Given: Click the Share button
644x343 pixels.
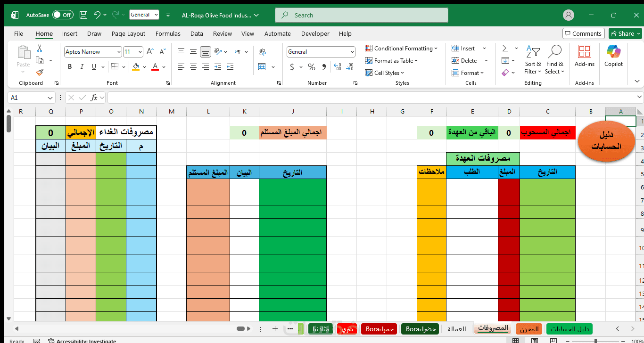Looking at the screenshot, I should point(625,33).
